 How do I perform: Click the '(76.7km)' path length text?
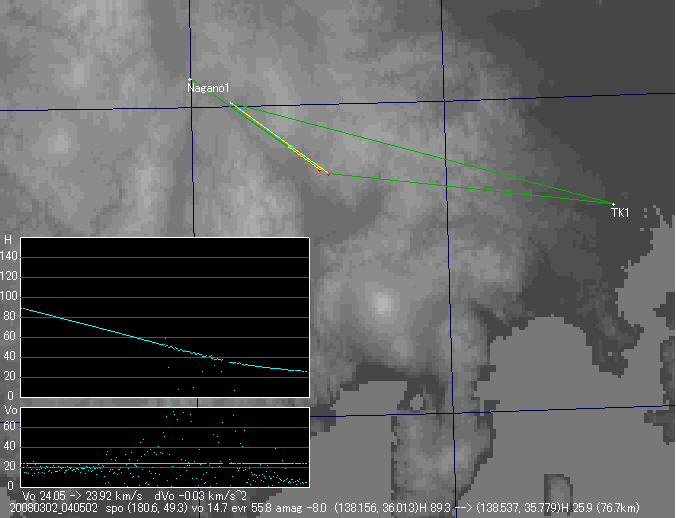point(616,508)
